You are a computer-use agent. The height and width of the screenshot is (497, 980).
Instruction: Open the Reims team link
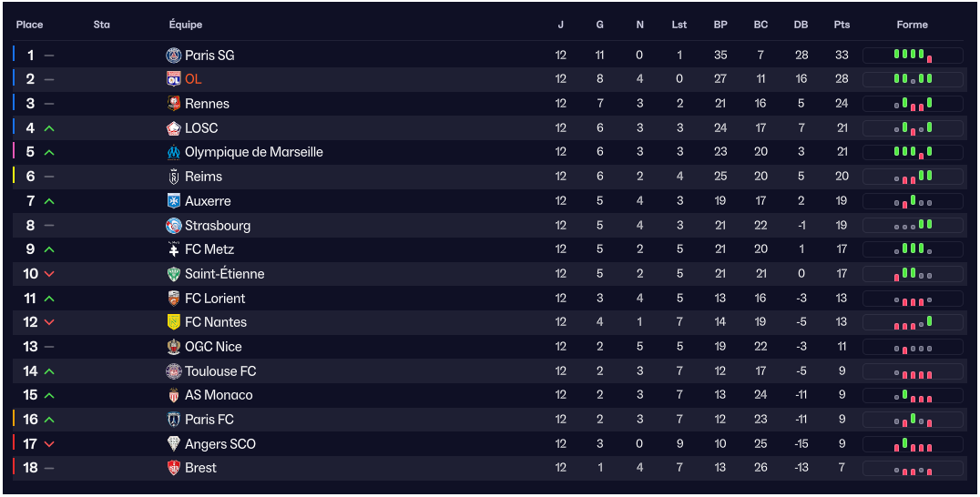tap(203, 177)
